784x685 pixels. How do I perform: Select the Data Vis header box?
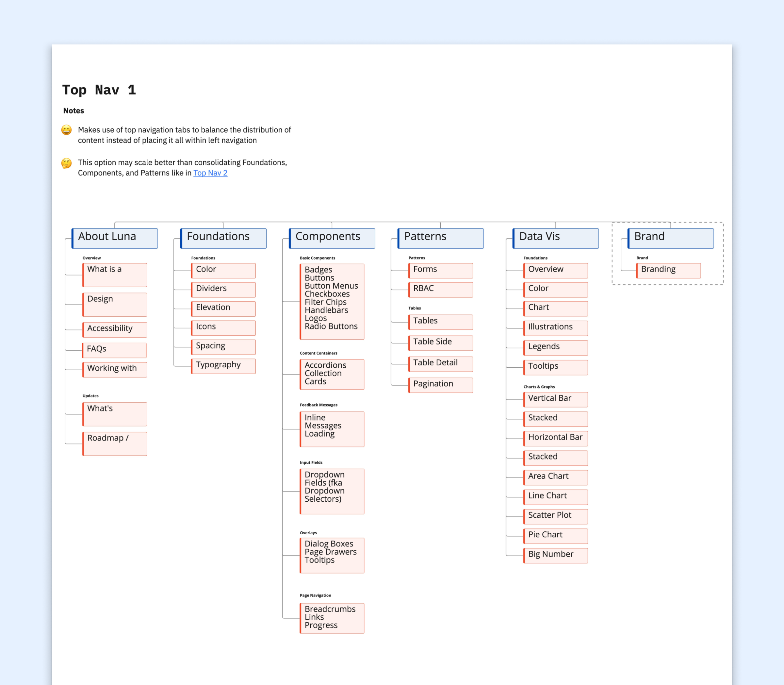tap(556, 238)
